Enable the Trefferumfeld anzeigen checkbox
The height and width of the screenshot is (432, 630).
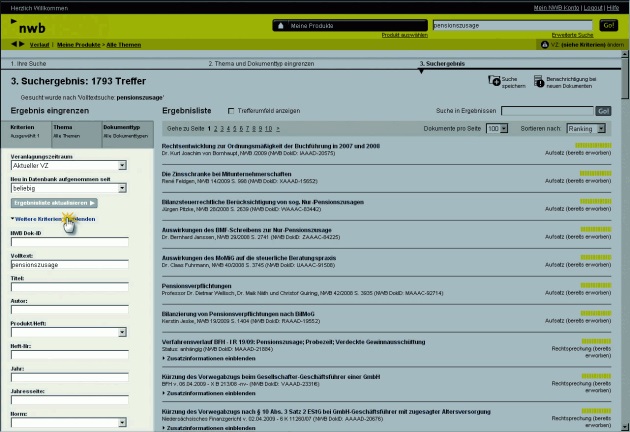tap(232, 110)
